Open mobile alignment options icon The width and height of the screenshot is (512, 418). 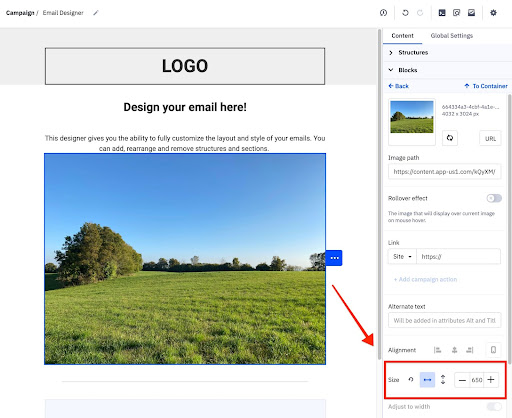(x=493, y=350)
